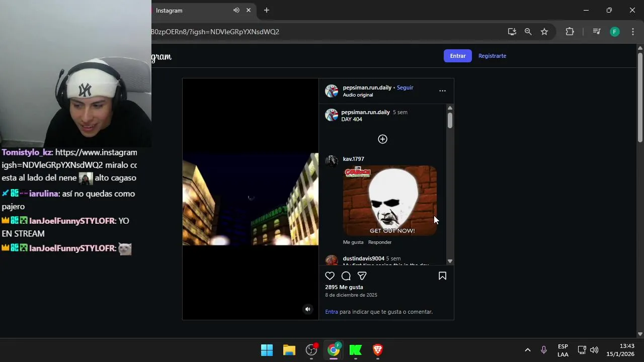Image resolution: width=644 pixels, height=362 pixels.
Task: Open the zoom magnifier icon in address bar
Action: [x=528, y=32]
